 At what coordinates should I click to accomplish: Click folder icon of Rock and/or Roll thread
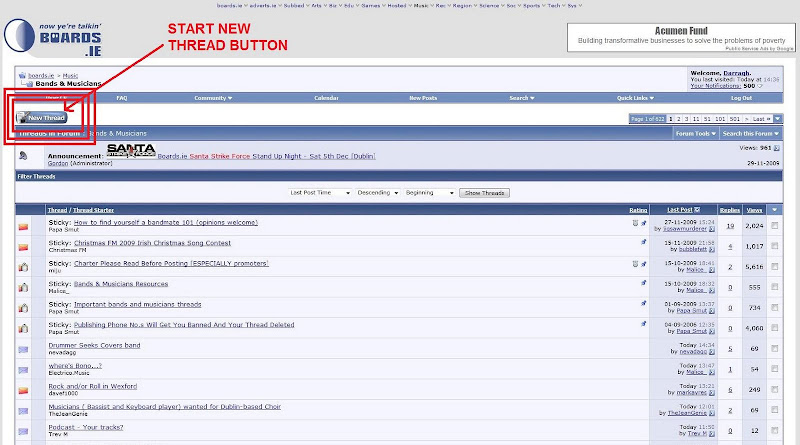pyautogui.click(x=23, y=390)
